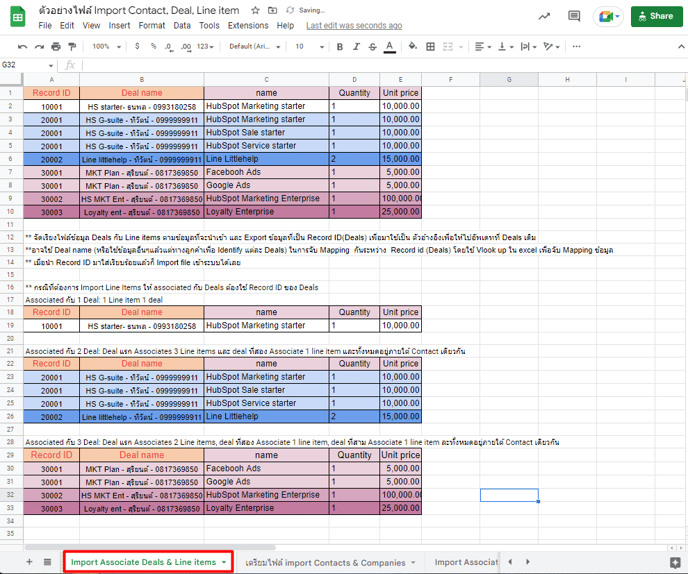The height and width of the screenshot is (574, 688).
Task: Star this spreadsheet
Action: pos(255,10)
